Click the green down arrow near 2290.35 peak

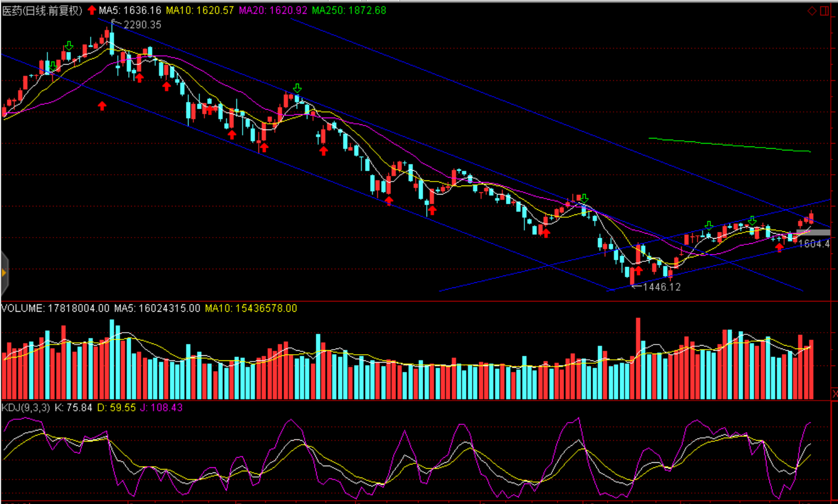[69, 46]
